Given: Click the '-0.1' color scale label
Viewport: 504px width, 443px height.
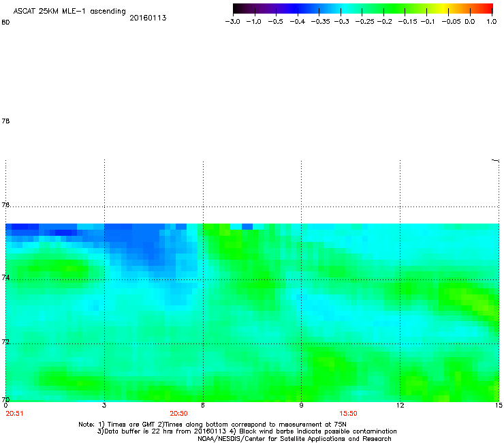Looking at the screenshot, I should (x=428, y=22).
